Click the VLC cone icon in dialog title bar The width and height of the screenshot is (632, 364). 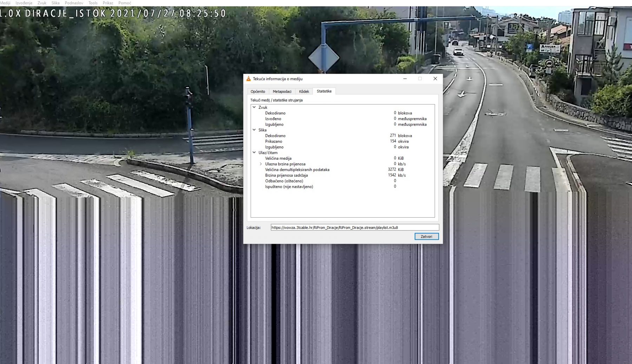click(249, 79)
